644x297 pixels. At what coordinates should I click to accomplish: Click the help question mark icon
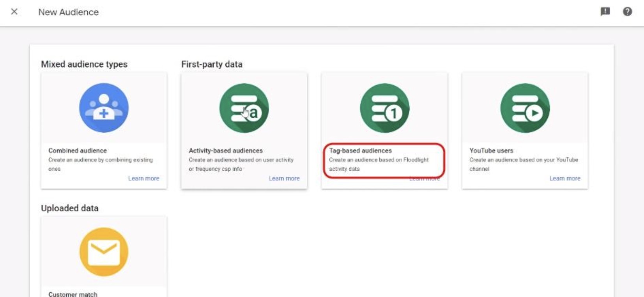[x=627, y=12]
